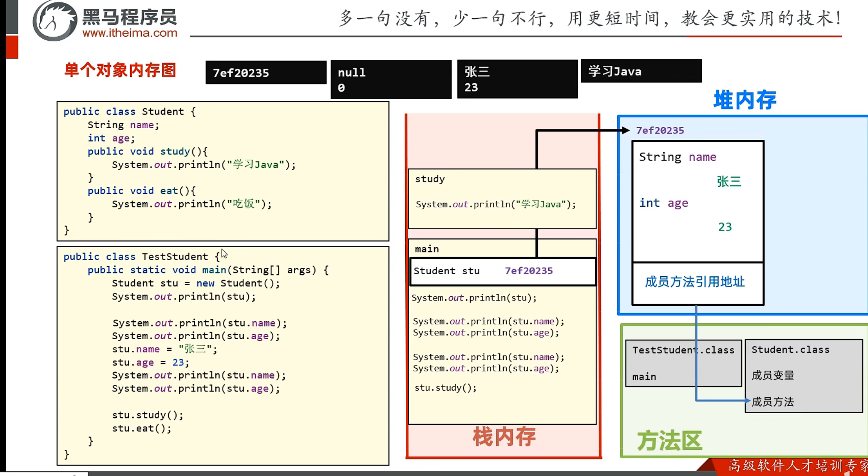Select the Student.class box title

[790, 350]
